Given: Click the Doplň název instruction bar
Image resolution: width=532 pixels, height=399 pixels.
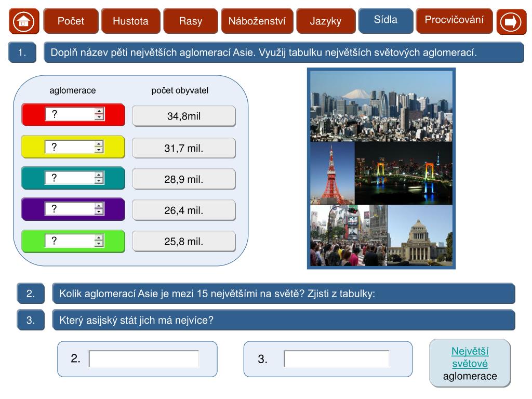Looking at the screenshot, I should click(x=284, y=52).
